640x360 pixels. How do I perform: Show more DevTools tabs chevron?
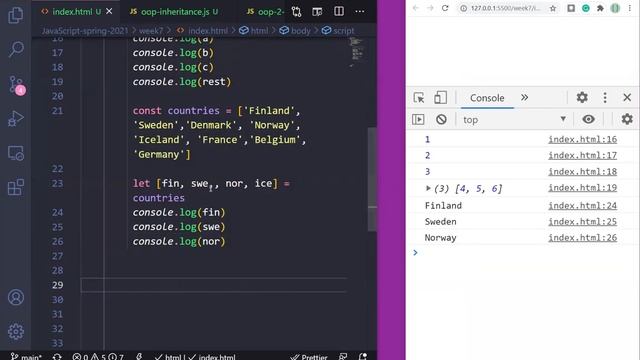(524, 98)
